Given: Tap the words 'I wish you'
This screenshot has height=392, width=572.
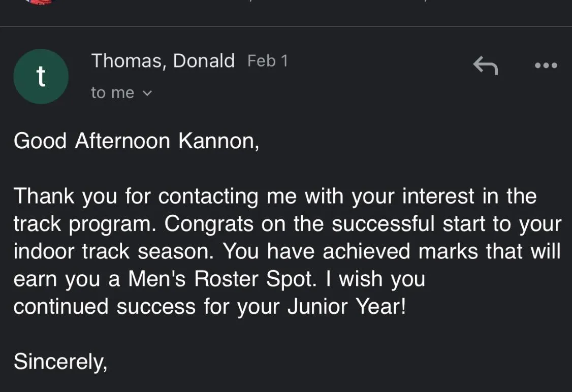Looking at the screenshot, I should click(375, 279).
